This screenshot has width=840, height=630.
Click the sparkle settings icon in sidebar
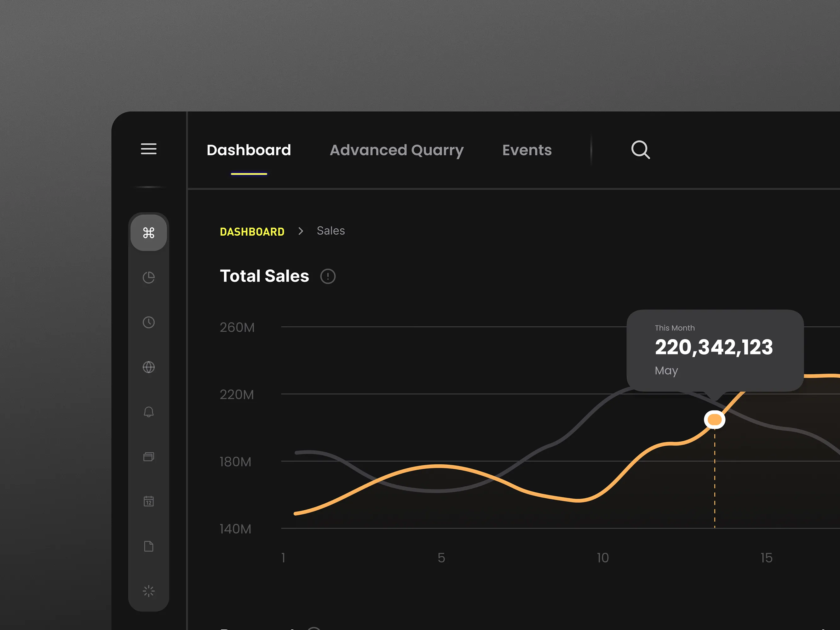tap(148, 591)
